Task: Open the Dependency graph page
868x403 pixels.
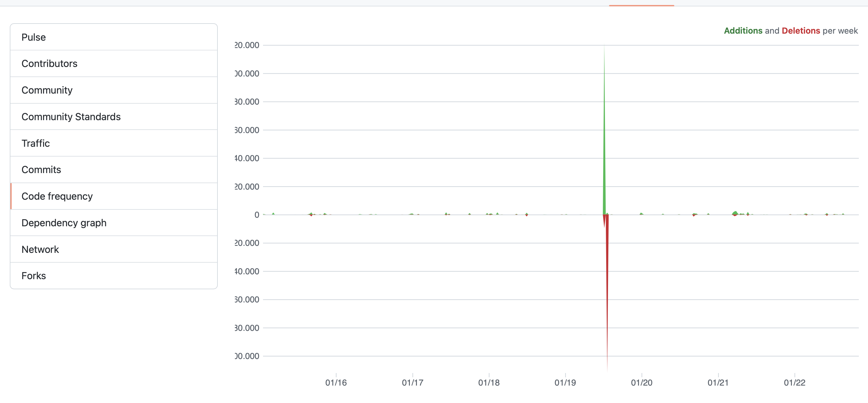Action: [113, 223]
